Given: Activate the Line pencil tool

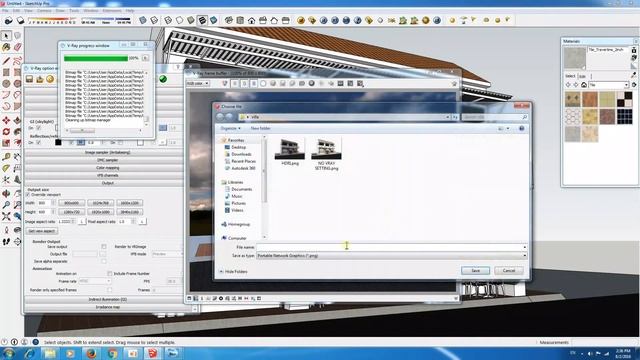Looking at the screenshot, I should tap(6, 61).
